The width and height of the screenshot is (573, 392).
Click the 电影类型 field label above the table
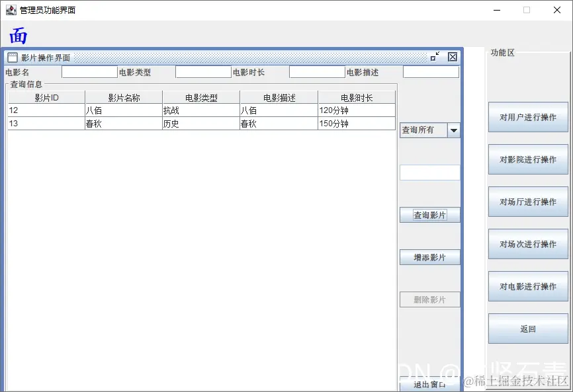[x=135, y=72]
